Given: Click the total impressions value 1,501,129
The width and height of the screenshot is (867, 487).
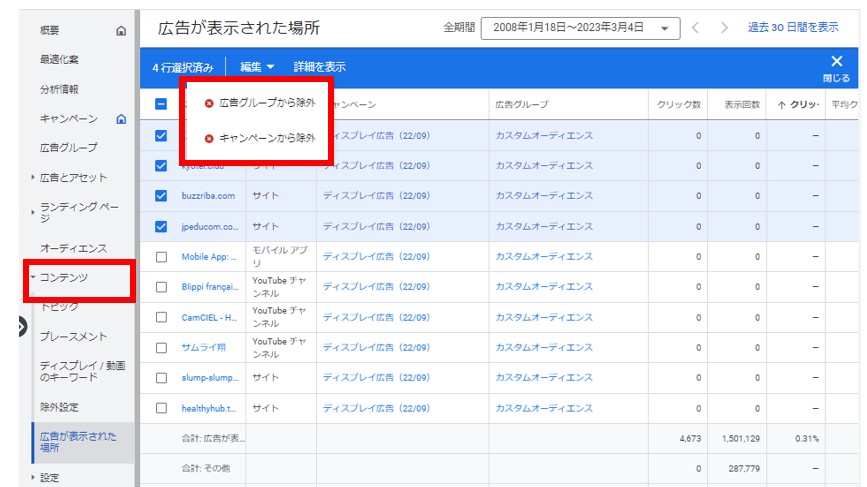Looking at the screenshot, I should [x=741, y=438].
